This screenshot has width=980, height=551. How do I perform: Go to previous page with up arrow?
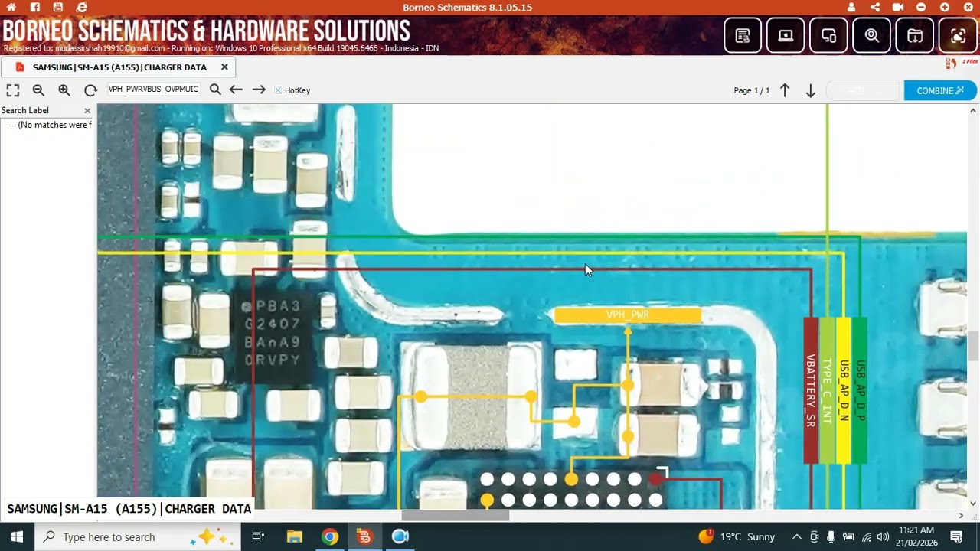tap(785, 90)
